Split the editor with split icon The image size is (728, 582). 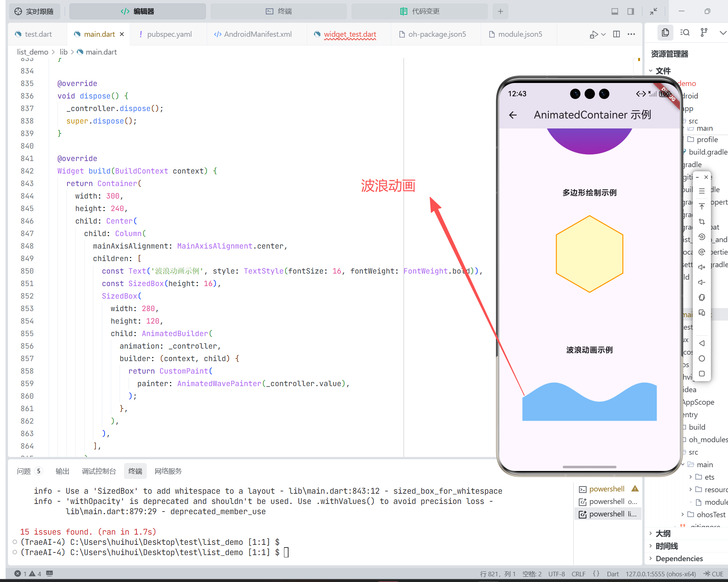tap(617, 34)
